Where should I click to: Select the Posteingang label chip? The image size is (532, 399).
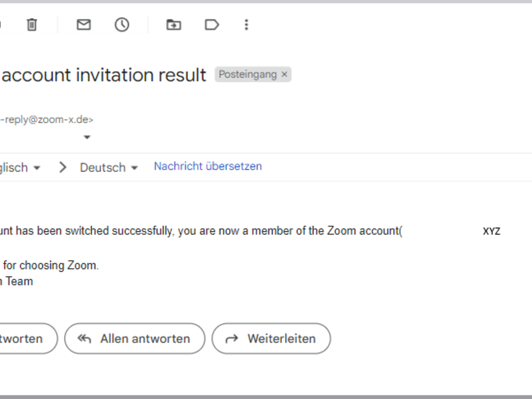[x=248, y=74]
